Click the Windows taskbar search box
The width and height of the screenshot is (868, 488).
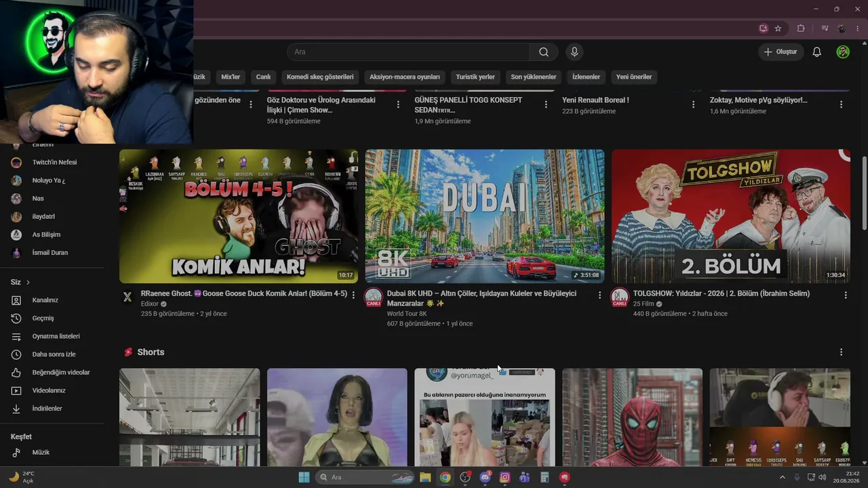coord(366,477)
